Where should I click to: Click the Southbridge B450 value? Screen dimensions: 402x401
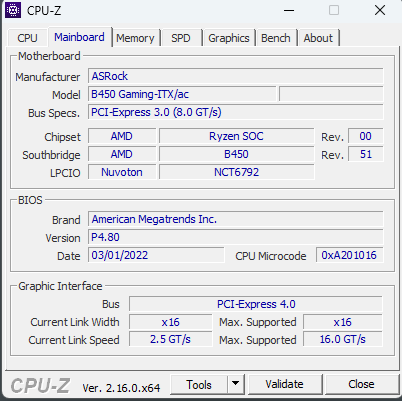pos(236,154)
